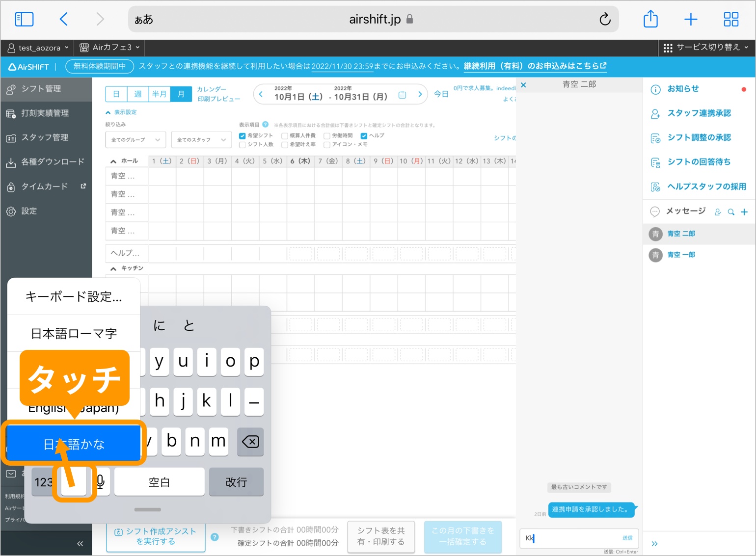Click the search icon beside メッセージ
Viewport: 756px width, 556px height.
tap(731, 212)
